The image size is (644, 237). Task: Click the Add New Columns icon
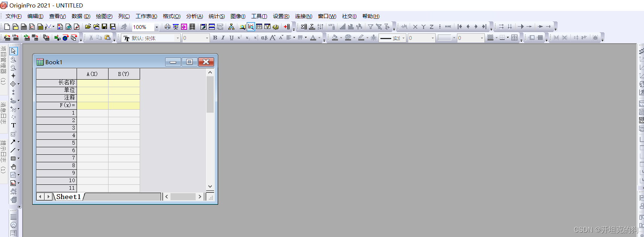(287, 27)
